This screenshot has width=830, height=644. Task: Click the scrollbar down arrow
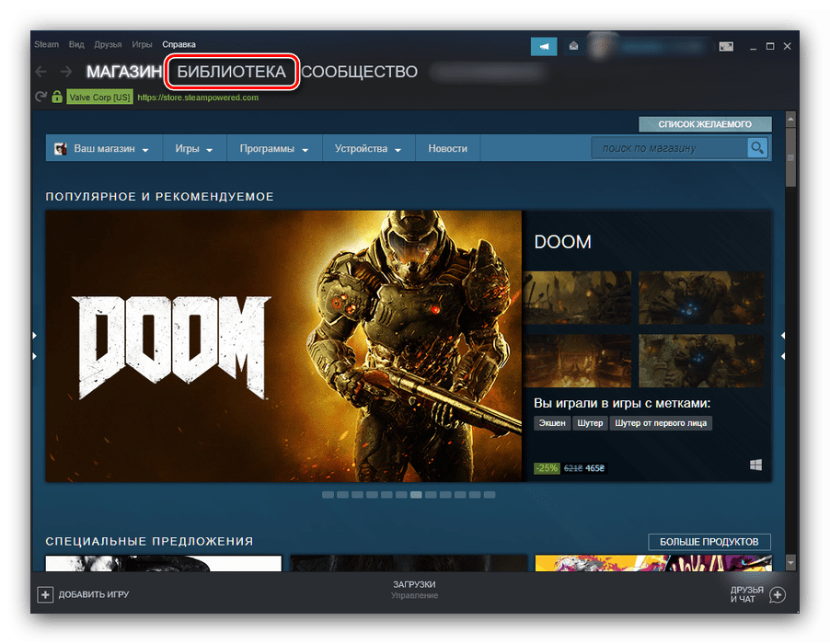(790, 562)
